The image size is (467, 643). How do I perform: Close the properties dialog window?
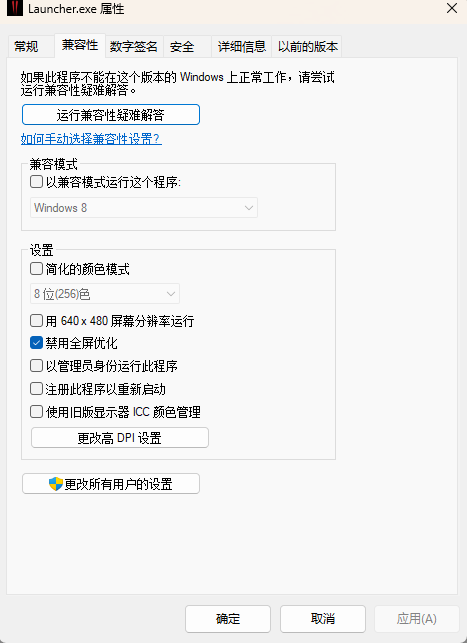click(x=452, y=8)
